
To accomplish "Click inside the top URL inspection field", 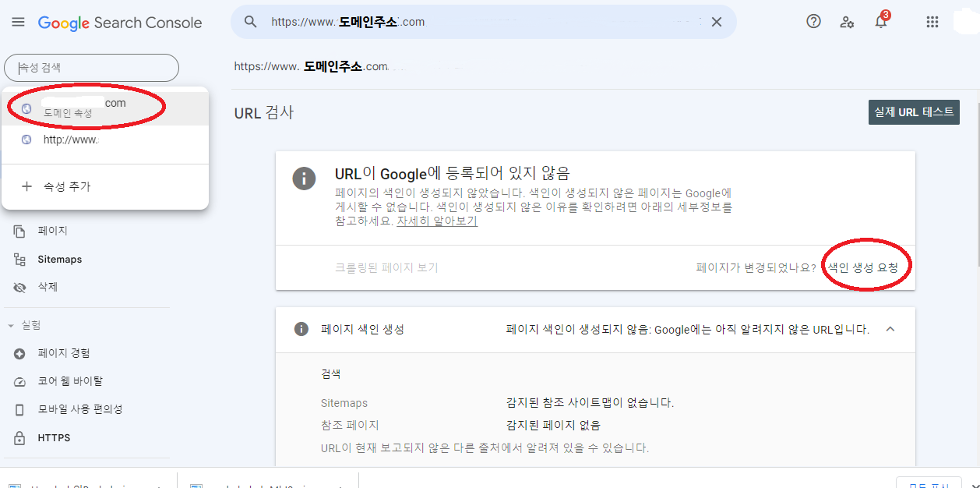I will [483, 22].
